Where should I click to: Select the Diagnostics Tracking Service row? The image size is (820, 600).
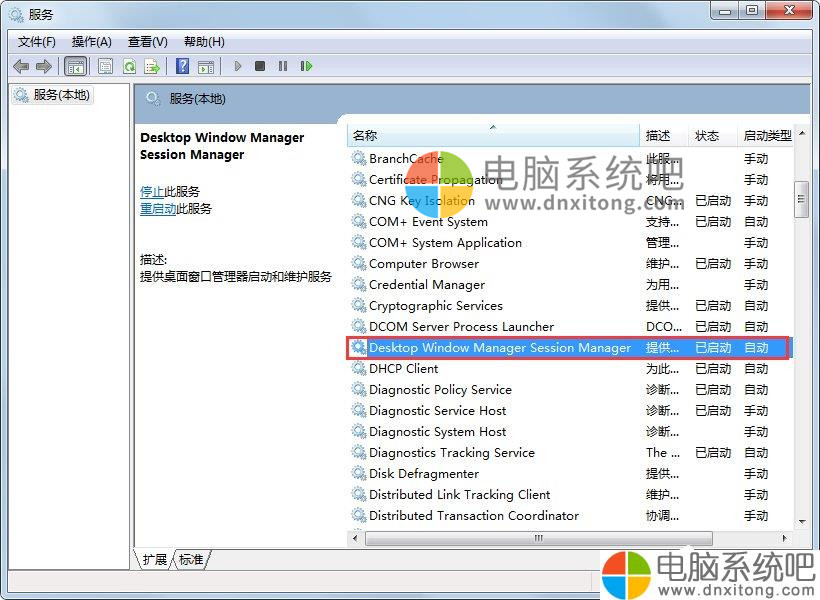coord(569,452)
